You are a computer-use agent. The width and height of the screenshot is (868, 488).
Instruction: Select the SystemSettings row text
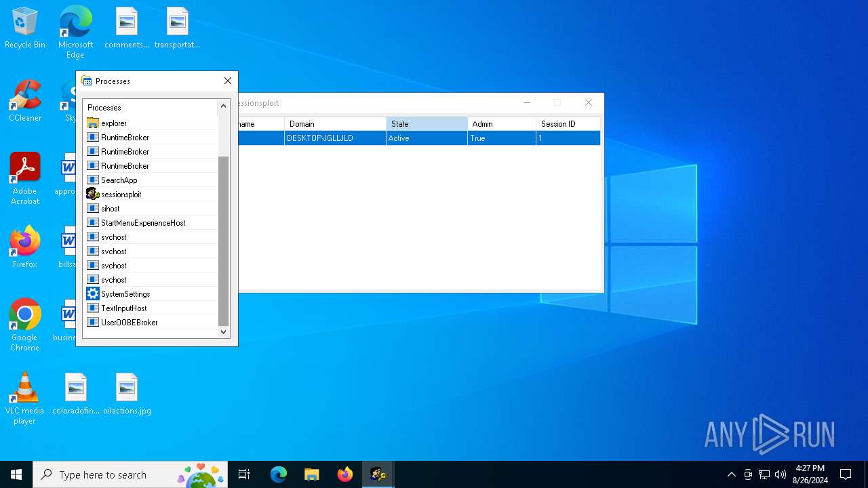125,294
